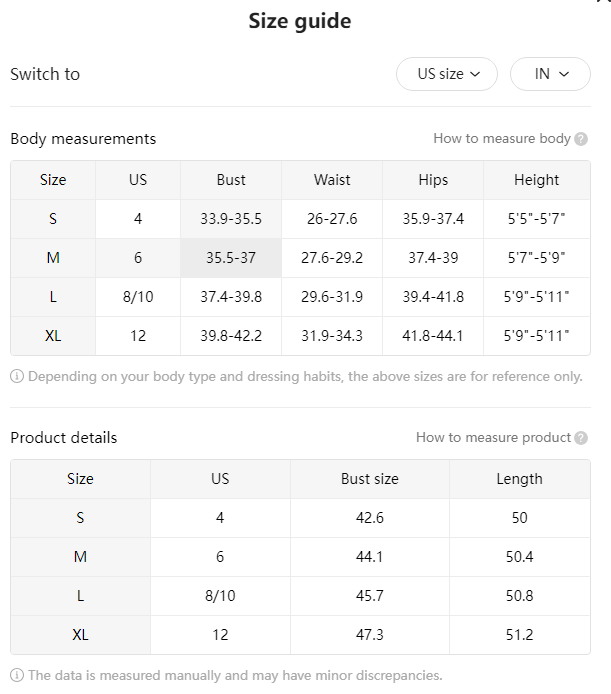Click the Height column header
The height and width of the screenshot is (694, 611).
[x=537, y=180]
